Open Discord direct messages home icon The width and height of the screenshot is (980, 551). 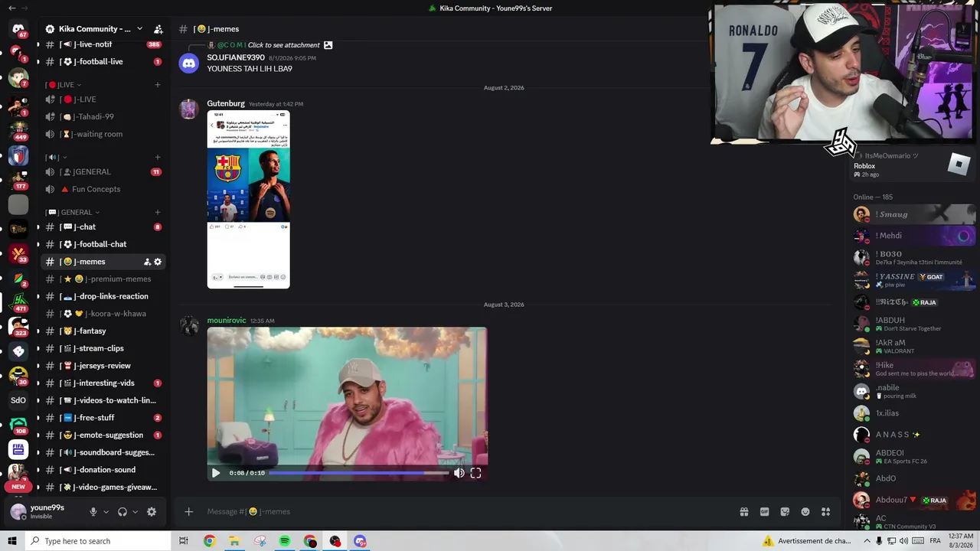point(18,29)
